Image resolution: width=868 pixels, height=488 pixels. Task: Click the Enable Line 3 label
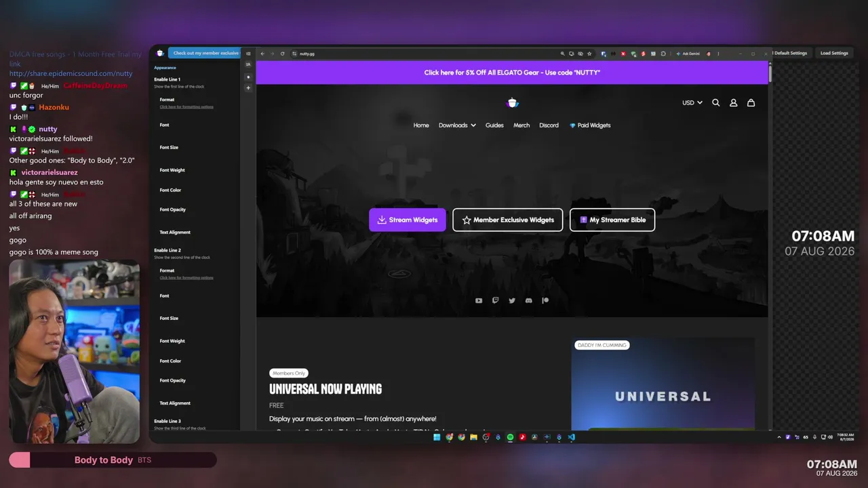(167, 421)
